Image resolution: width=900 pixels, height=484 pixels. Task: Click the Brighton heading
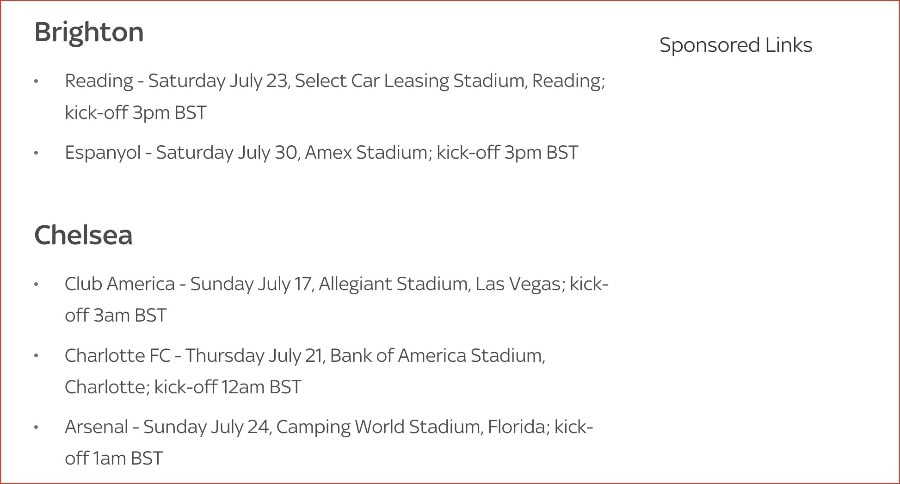click(x=89, y=32)
